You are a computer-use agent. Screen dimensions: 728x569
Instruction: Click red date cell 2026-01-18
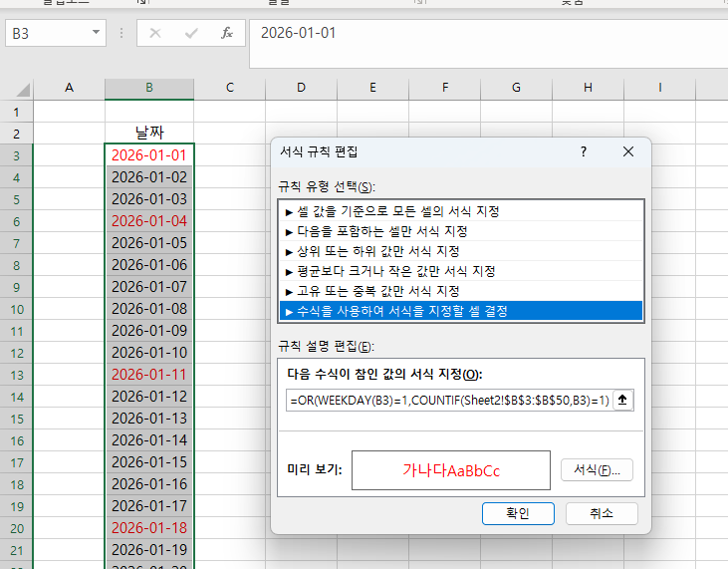(149, 528)
